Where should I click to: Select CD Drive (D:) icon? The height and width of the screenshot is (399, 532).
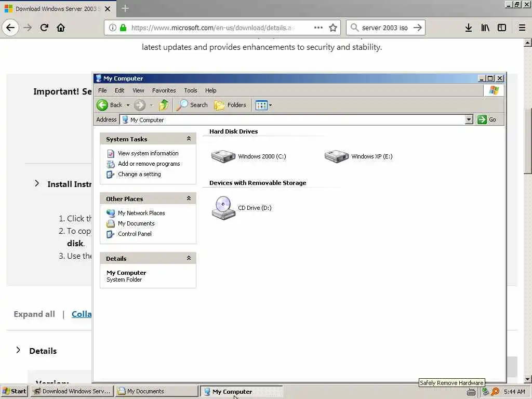pyautogui.click(x=223, y=208)
